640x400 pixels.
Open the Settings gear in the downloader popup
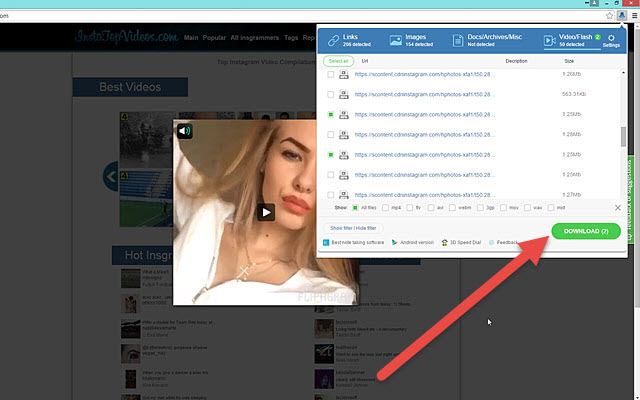[611, 40]
